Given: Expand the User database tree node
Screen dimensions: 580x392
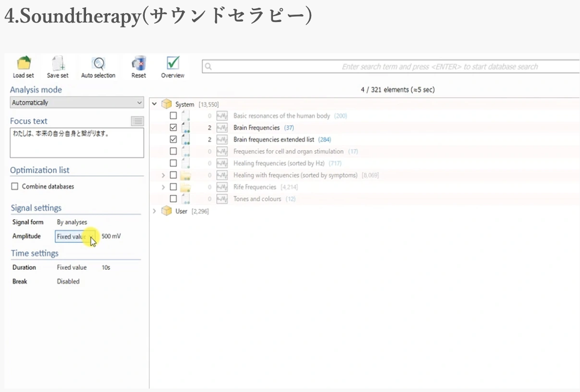Looking at the screenshot, I should [x=155, y=211].
